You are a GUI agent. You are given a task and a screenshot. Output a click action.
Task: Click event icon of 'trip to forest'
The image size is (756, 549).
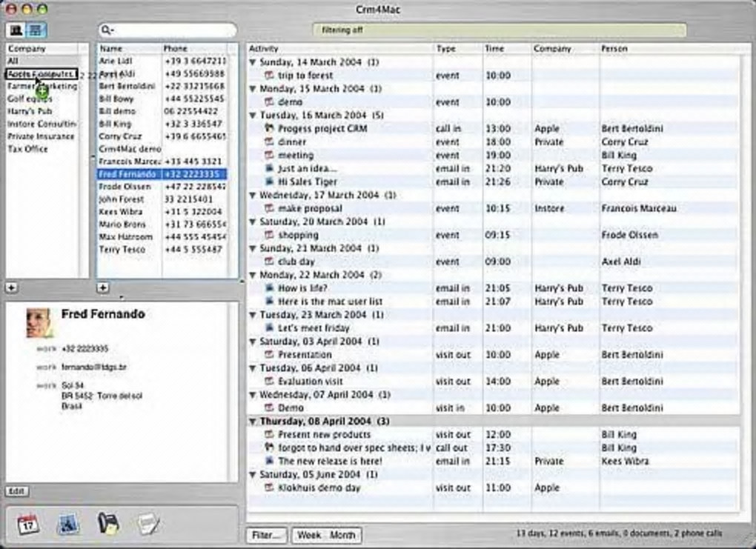coord(270,75)
